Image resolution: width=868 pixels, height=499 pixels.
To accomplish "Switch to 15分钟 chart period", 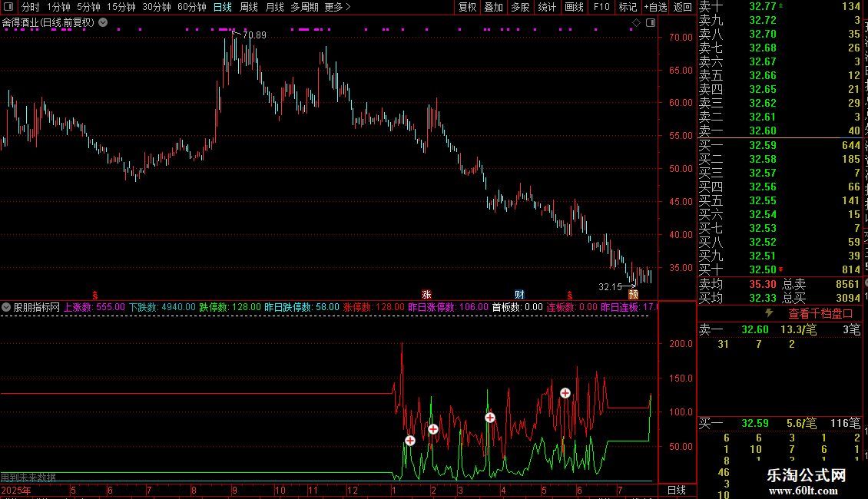I will (121, 7).
